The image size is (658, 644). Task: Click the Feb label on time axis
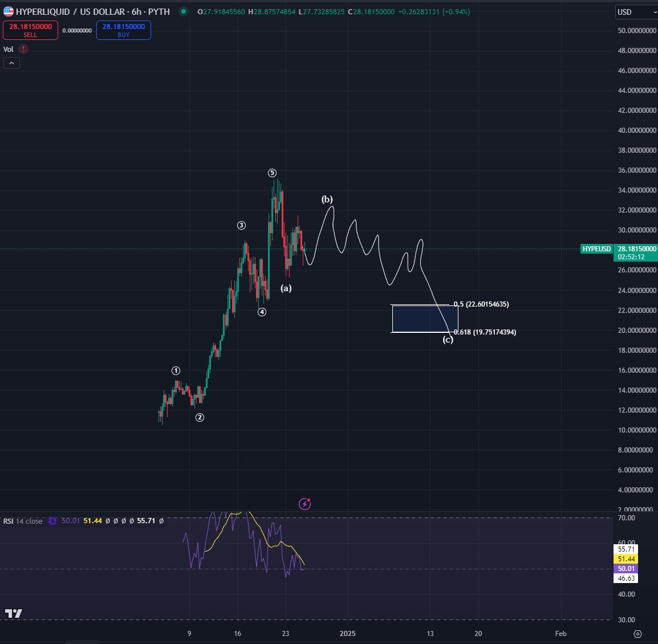(x=560, y=634)
